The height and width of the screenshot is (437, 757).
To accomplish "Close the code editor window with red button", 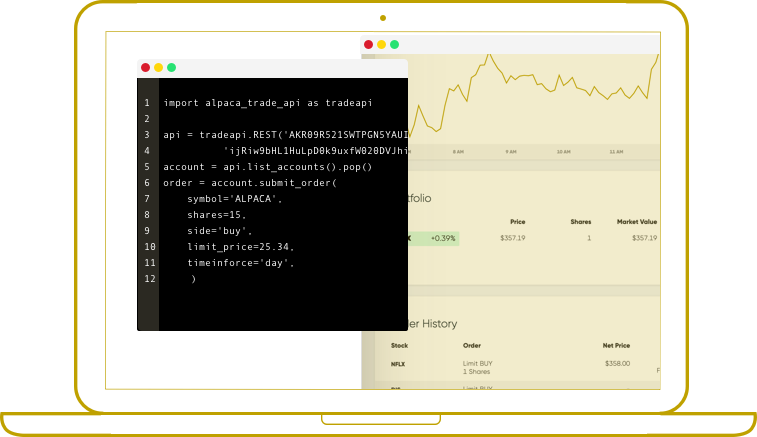I will [145, 68].
